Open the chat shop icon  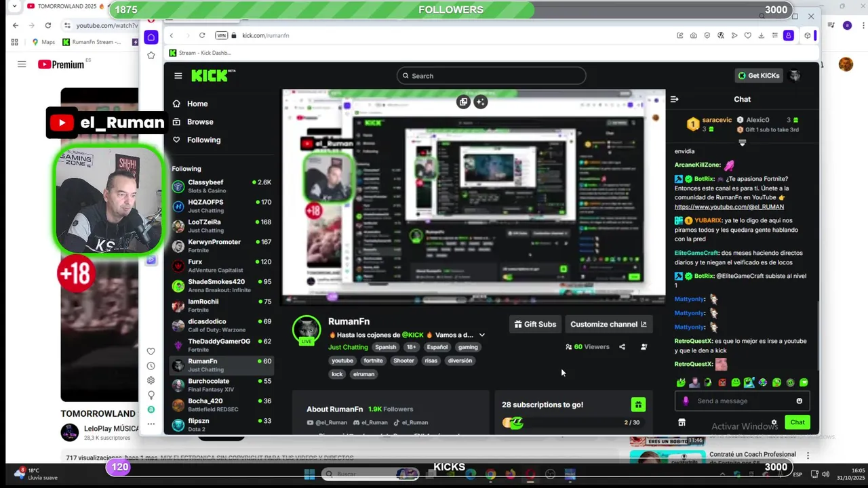coord(682,422)
